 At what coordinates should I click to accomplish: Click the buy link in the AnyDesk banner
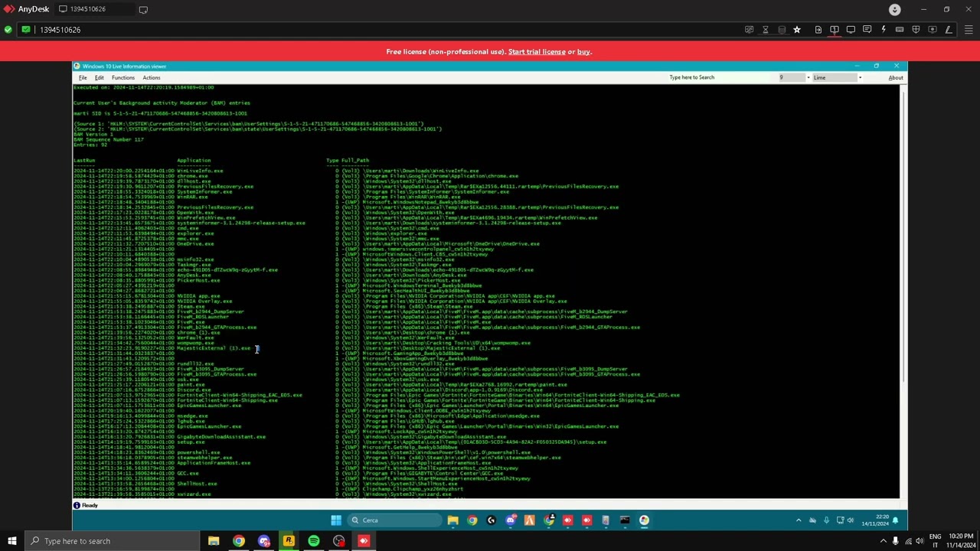[583, 51]
